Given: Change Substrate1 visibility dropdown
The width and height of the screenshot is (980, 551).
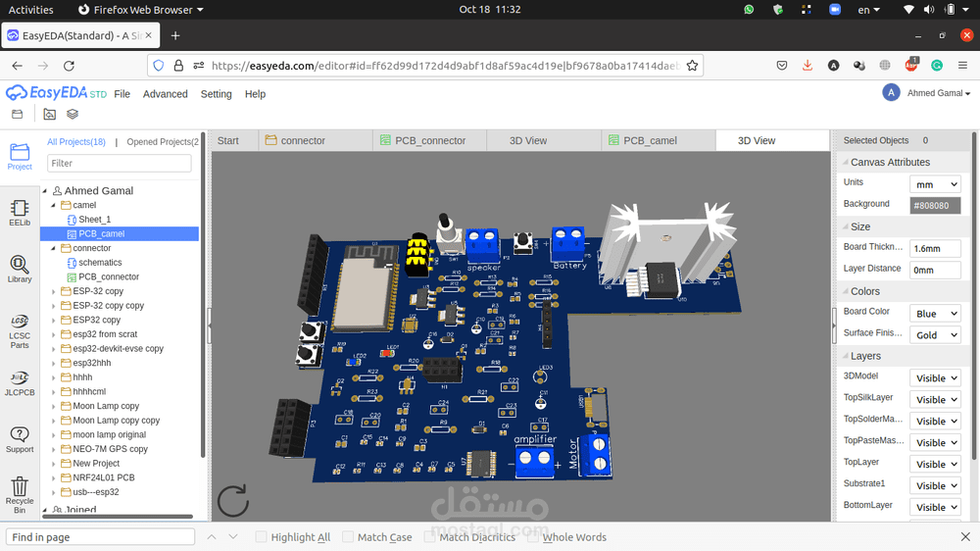Looking at the screenshot, I should (935, 485).
